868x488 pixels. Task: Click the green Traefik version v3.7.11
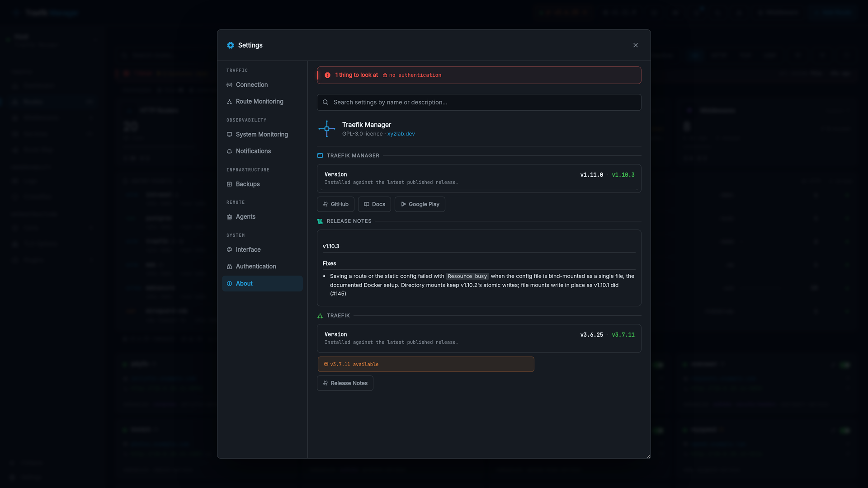click(x=623, y=335)
